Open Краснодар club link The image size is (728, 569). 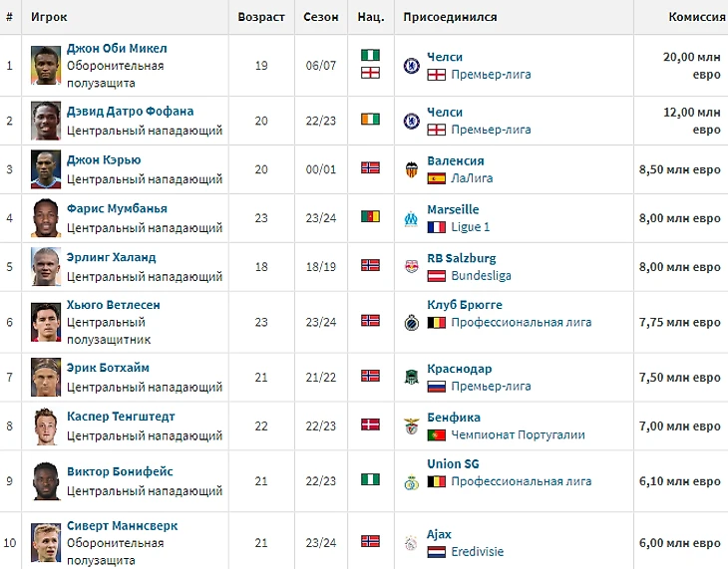459,369
